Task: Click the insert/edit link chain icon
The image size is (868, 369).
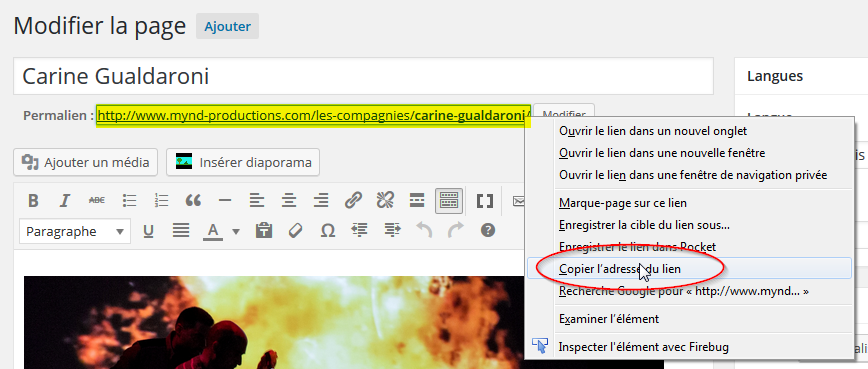Action: (x=353, y=200)
